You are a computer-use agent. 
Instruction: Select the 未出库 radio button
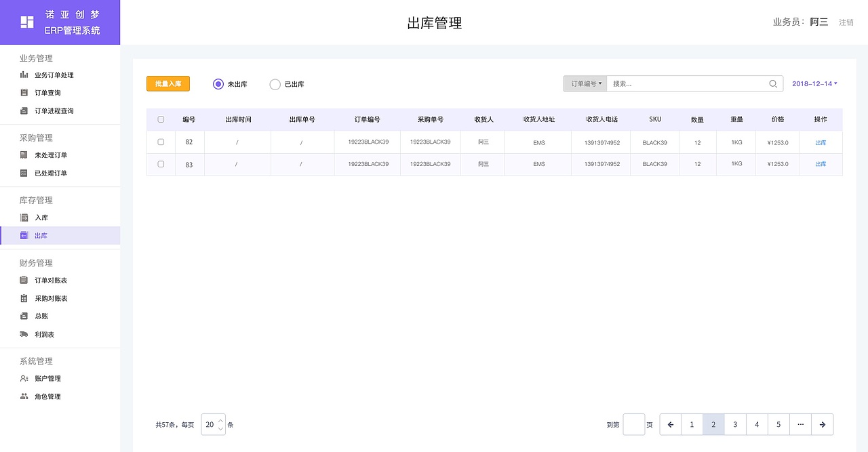tap(218, 84)
